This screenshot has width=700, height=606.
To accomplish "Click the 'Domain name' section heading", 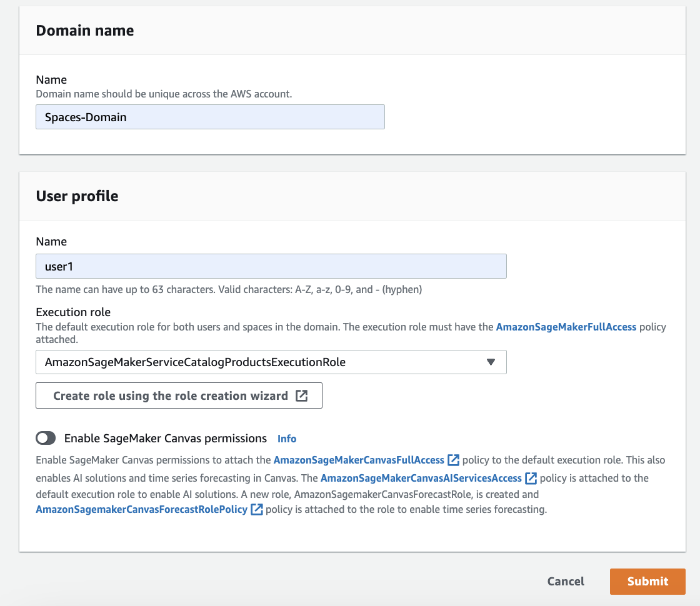I will coord(85,31).
